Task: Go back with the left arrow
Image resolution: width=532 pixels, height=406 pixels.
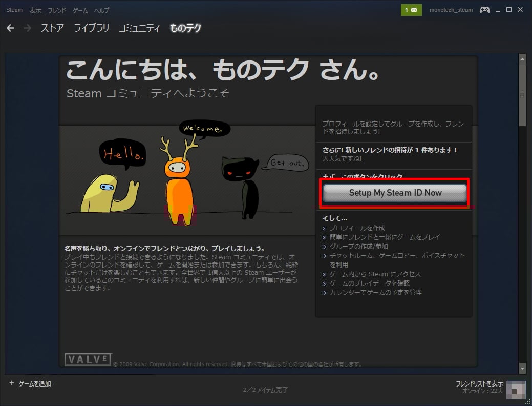Action: tap(11, 28)
